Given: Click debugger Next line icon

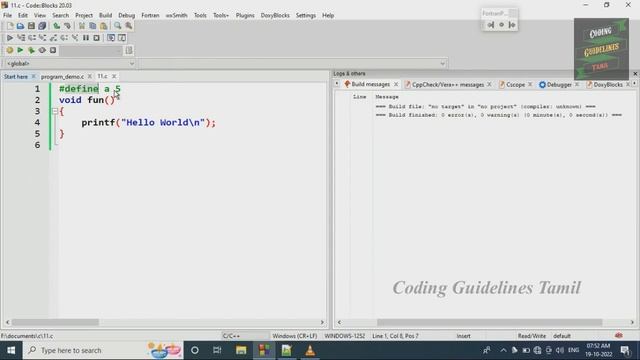Looking at the screenshot, I should tap(31, 38).
